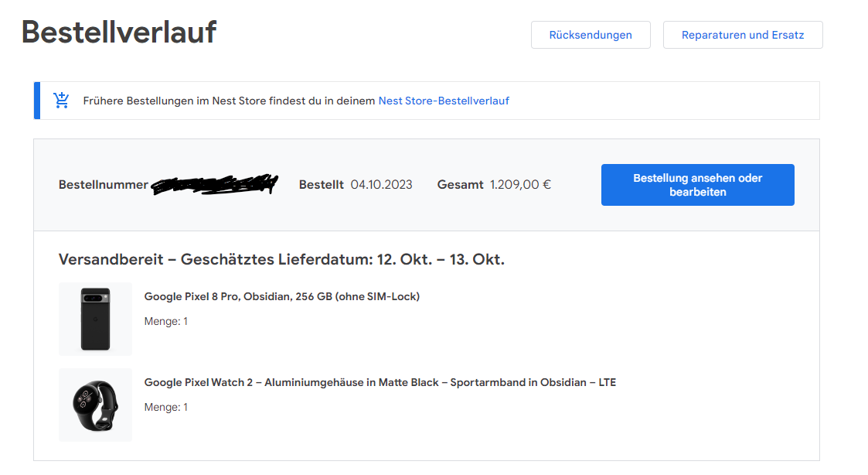Open Reparaturen und Ersatz

point(743,35)
